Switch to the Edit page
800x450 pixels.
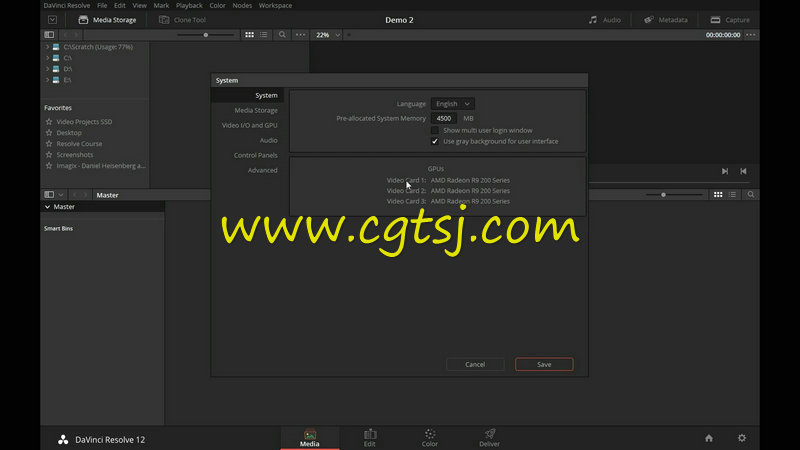coord(370,438)
